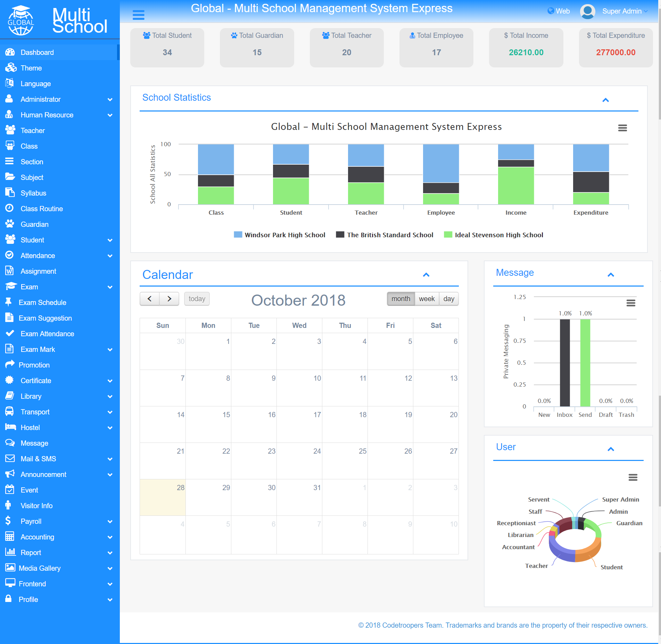661x644 pixels.
Task: Collapse the School Statistics panel
Action: [x=605, y=100]
